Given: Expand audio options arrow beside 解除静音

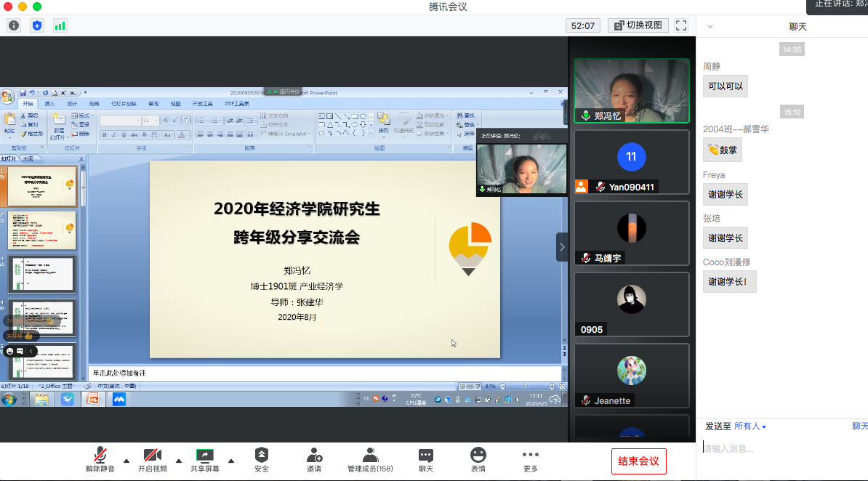Looking at the screenshot, I should (x=126, y=461).
